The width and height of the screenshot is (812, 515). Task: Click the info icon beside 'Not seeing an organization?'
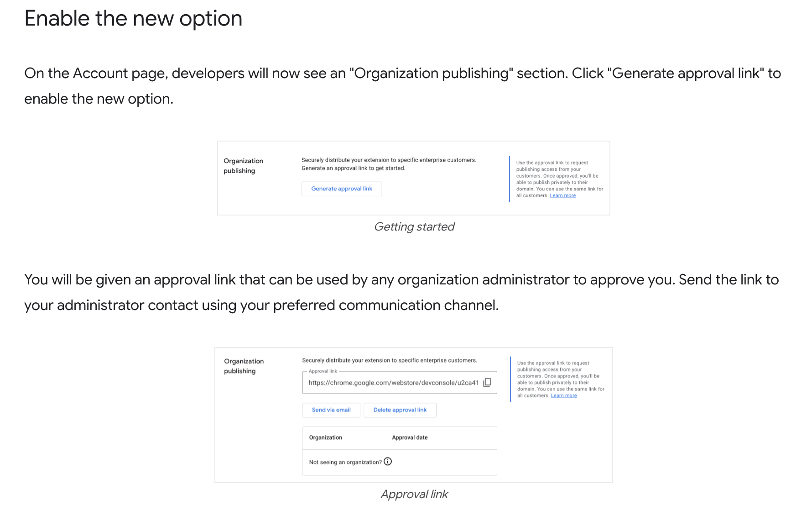[388, 462]
